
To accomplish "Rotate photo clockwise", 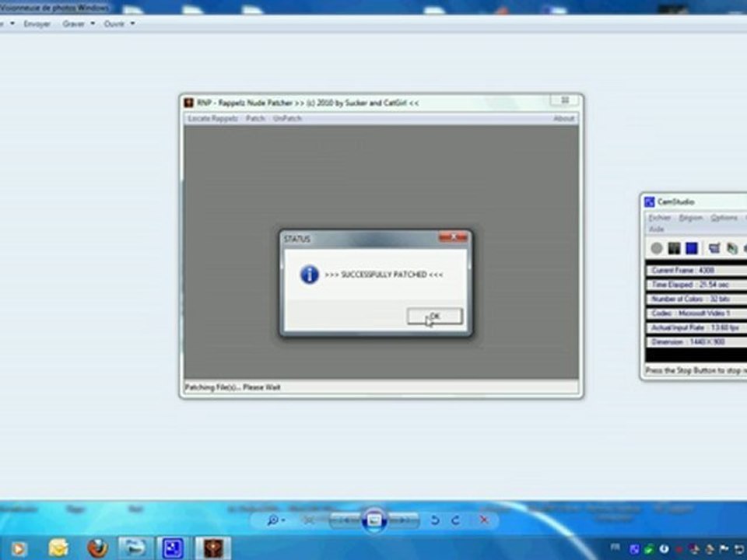I will click(x=456, y=520).
